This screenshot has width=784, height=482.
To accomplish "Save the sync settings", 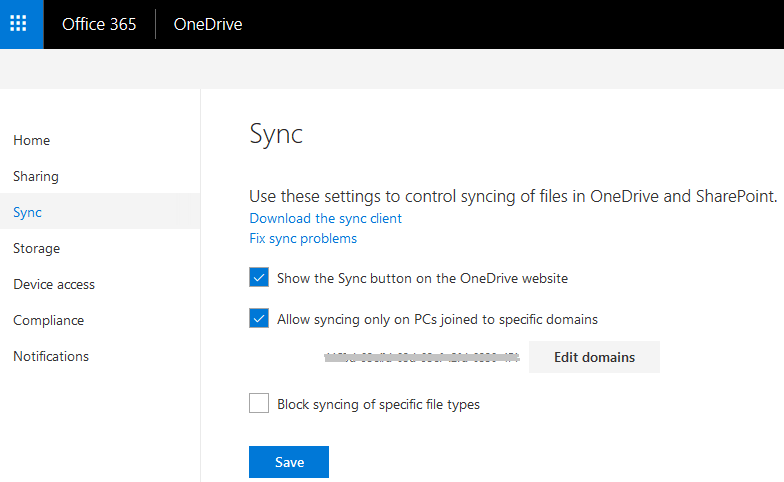I will pos(289,462).
